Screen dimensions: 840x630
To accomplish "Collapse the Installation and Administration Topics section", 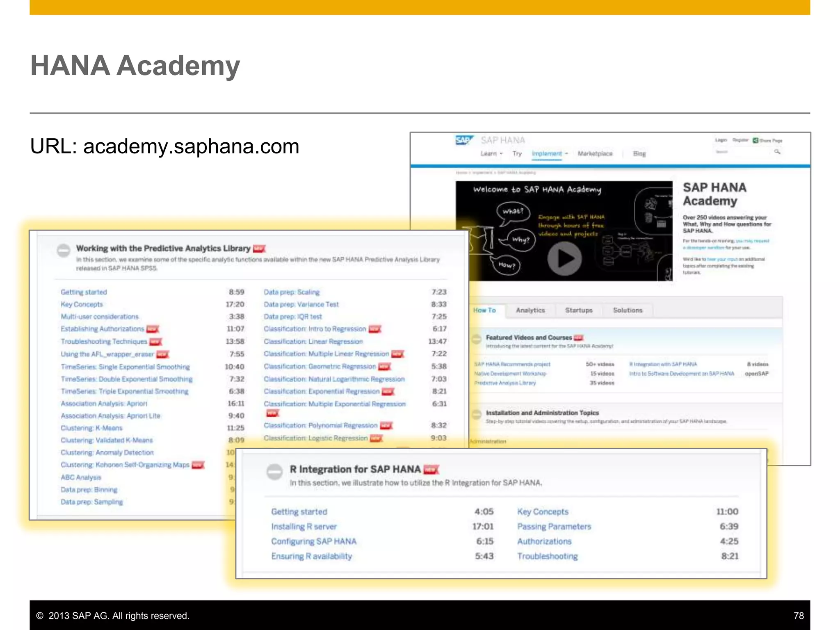I will pos(476,414).
